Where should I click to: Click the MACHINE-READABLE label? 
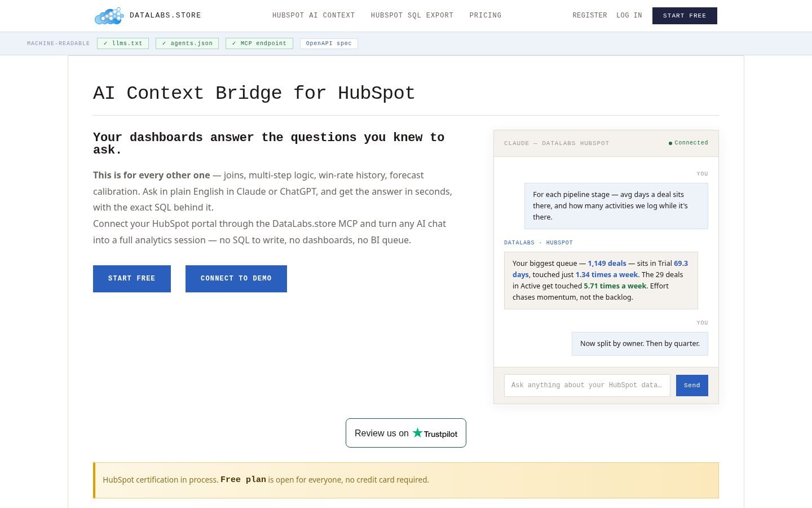59,43
